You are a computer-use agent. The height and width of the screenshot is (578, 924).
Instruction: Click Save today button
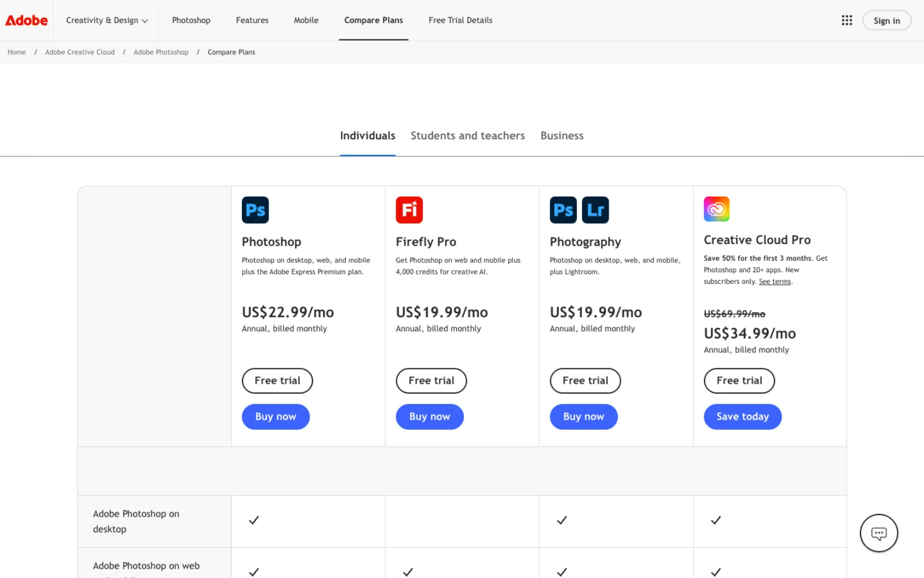pos(743,417)
